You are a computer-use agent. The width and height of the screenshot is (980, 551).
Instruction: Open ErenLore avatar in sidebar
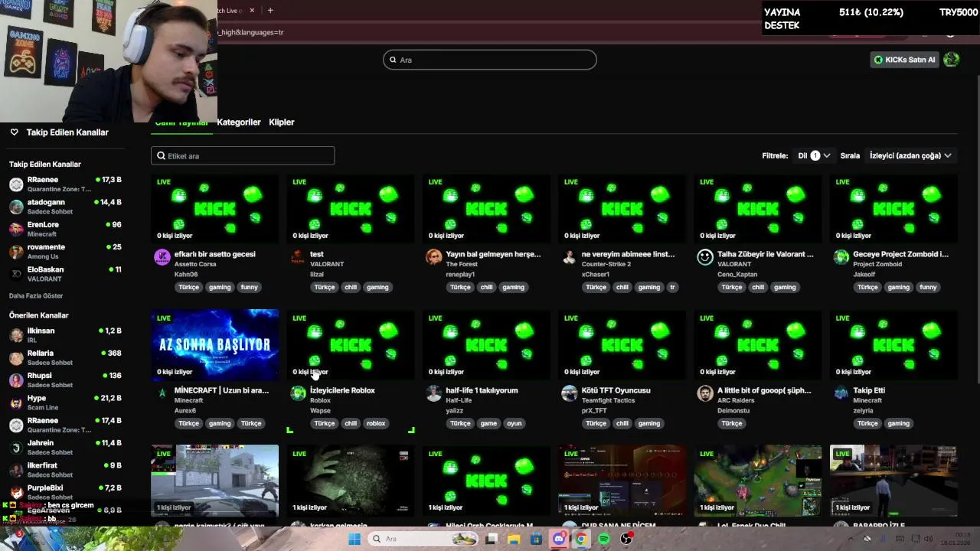pos(16,229)
